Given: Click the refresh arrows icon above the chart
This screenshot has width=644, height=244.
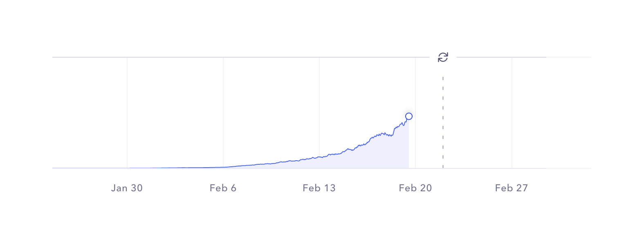Looking at the screenshot, I should click(x=443, y=57).
